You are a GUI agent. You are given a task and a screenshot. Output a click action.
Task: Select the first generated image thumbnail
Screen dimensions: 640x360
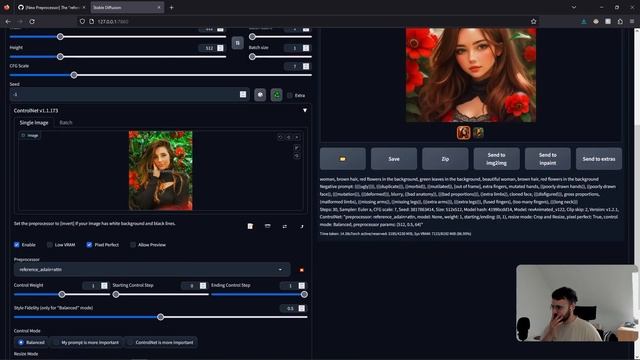[x=463, y=133]
